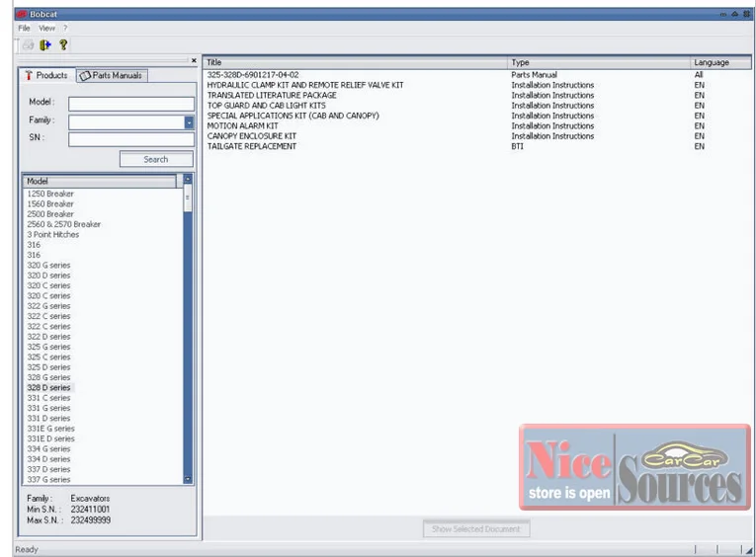Screen dimensions: 756x557
Task: Click the Search button
Action: click(156, 159)
